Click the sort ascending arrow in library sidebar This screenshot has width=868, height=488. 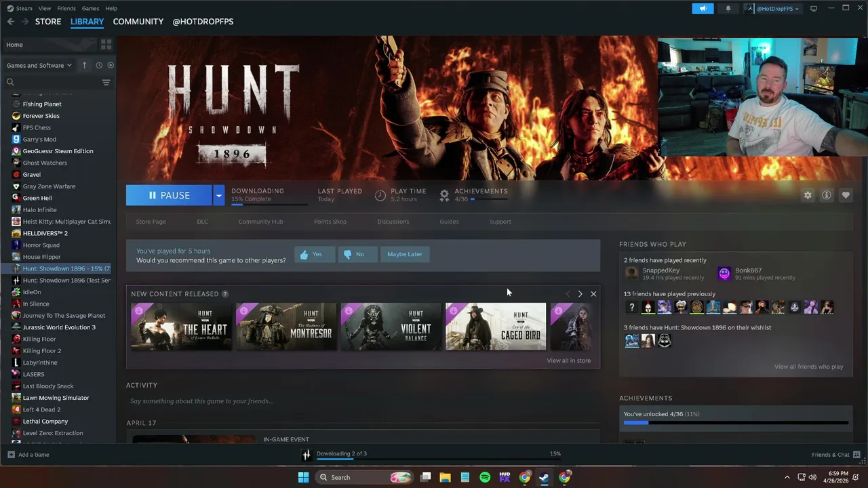point(84,65)
